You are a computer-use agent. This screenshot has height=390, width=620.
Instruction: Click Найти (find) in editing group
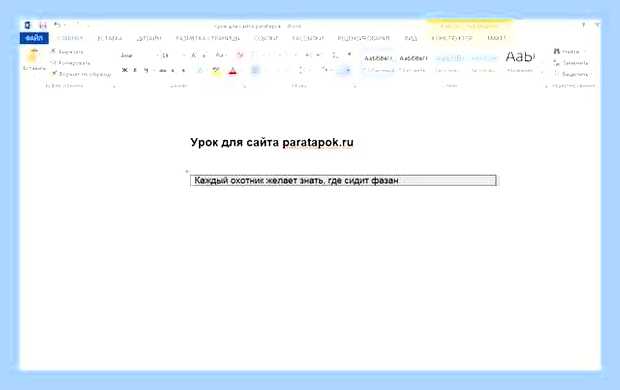[x=567, y=52]
